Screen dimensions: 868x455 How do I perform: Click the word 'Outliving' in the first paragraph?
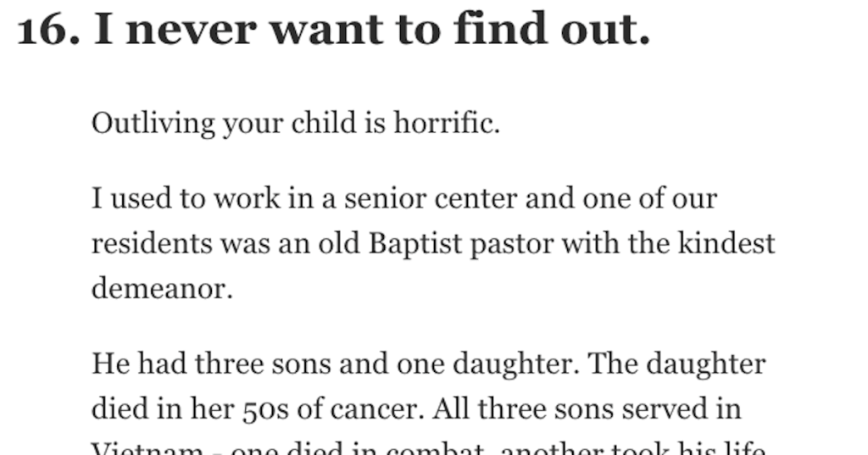(153, 124)
